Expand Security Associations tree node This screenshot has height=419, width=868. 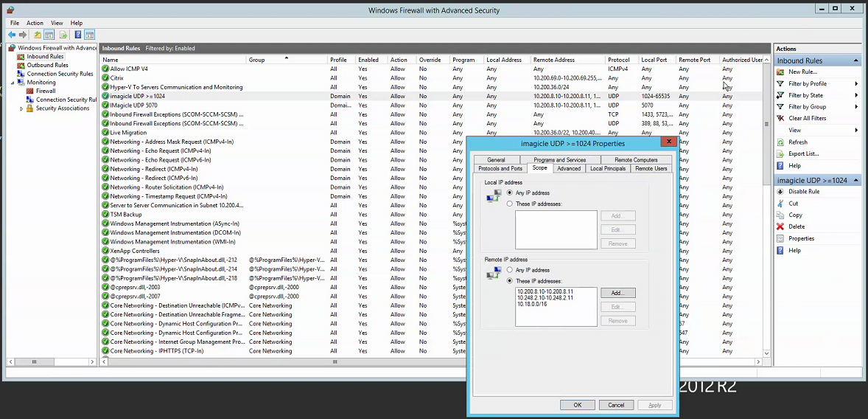point(21,108)
